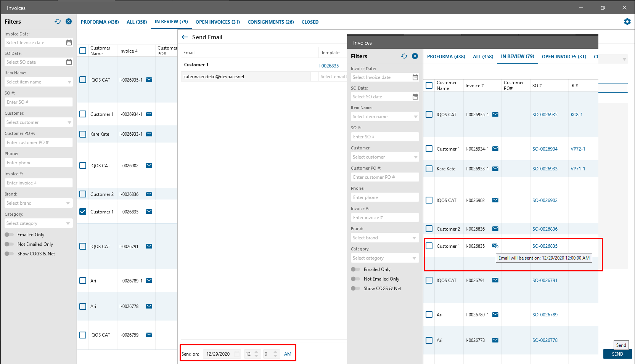635x364 pixels.
Task: Expand Customer dropdown in overlaid Invoices window
Action: (x=416, y=157)
